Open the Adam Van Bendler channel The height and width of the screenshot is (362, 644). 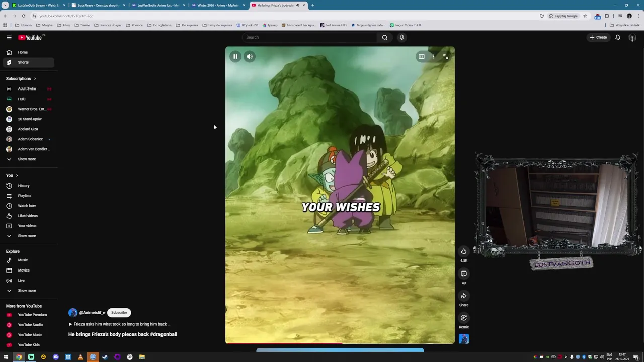tap(28, 149)
